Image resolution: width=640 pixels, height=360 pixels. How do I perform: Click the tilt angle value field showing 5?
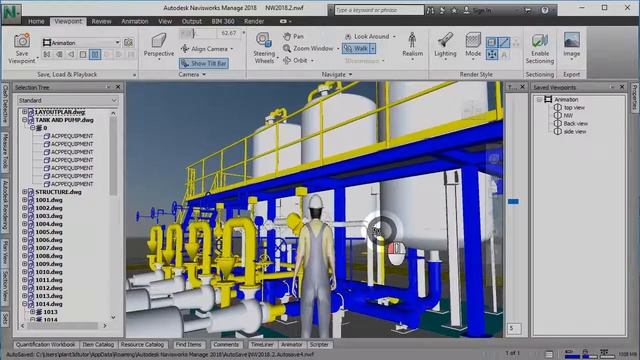pos(513,329)
